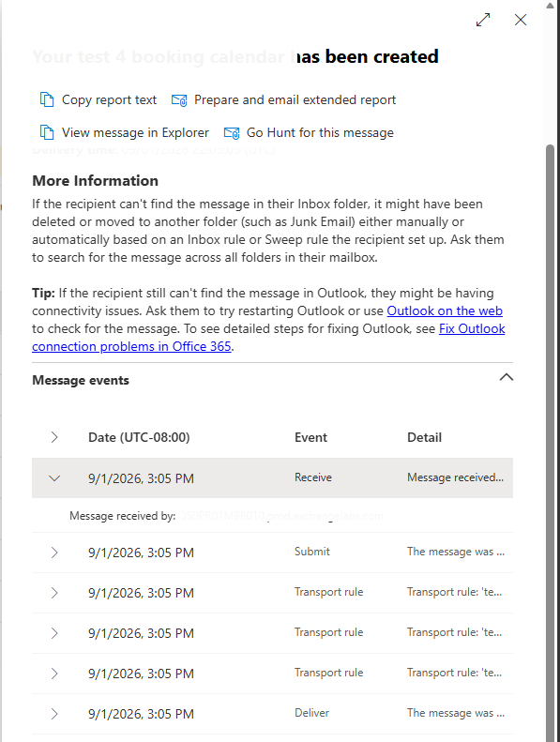Click the Prepare and email extended report icon

click(x=179, y=100)
